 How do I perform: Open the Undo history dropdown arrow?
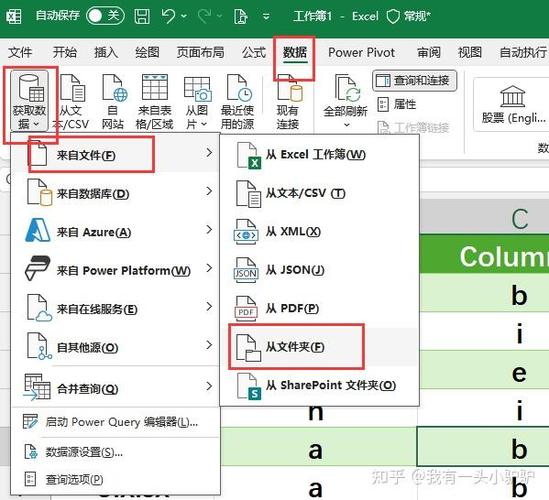tap(184, 16)
